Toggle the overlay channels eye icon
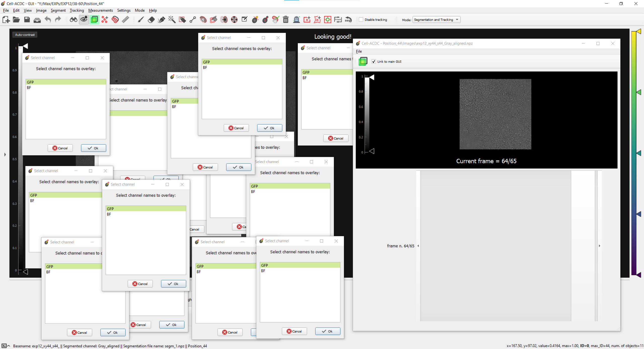Screen dimensions: 644x349 click(x=84, y=19)
